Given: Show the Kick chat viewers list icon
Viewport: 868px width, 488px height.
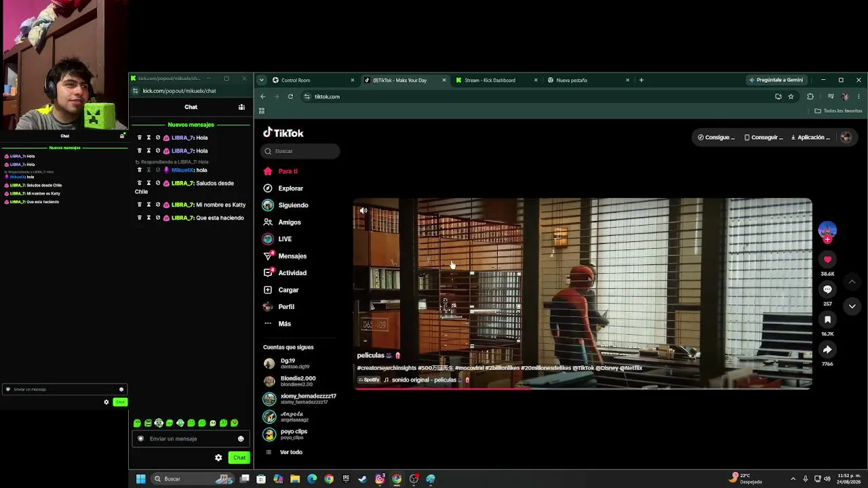Looking at the screenshot, I should point(241,107).
